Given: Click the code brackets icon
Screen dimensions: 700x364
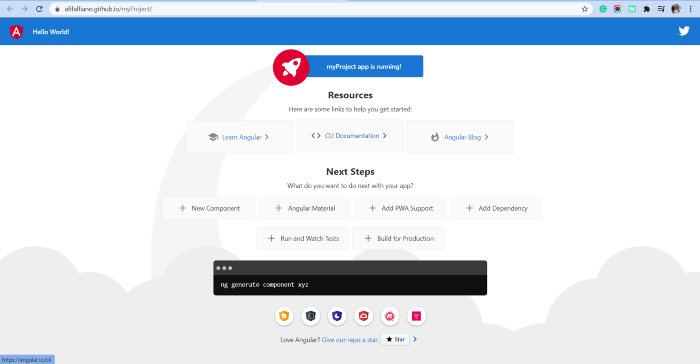Looking at the screenshot, I should [x=316, y=136].
